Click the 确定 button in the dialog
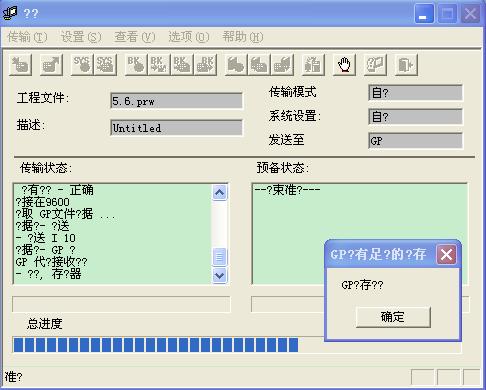 tap(393, 317)
